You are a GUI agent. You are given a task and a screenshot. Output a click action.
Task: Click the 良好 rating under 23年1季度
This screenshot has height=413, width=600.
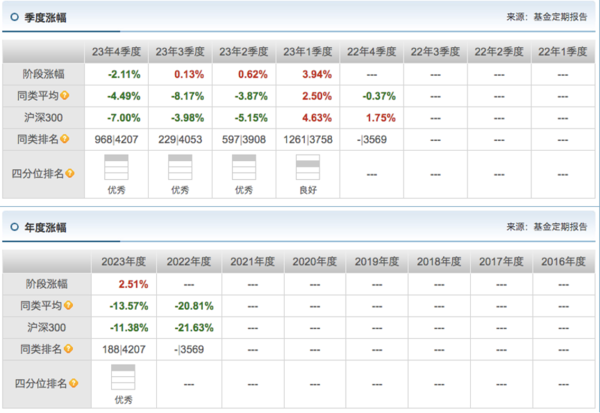click(308, 190)
